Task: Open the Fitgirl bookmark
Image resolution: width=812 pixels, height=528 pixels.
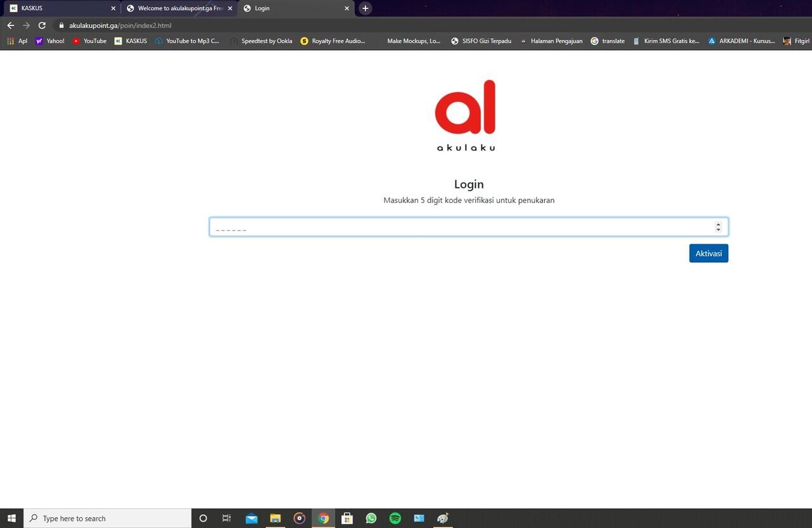Action: coord(796,41)
